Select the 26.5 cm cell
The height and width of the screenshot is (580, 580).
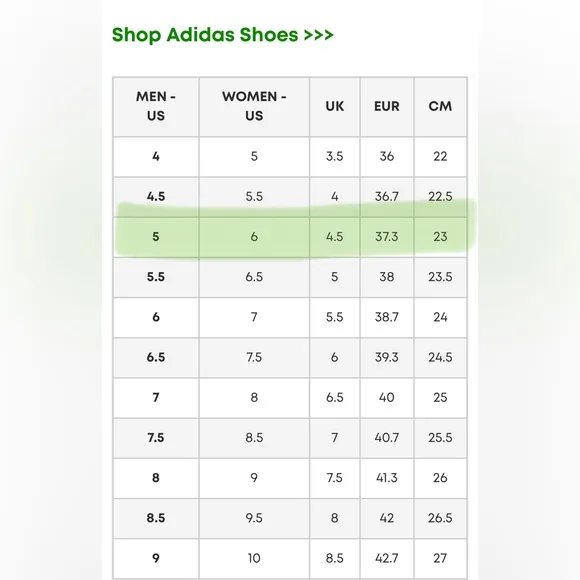[440, 518]
